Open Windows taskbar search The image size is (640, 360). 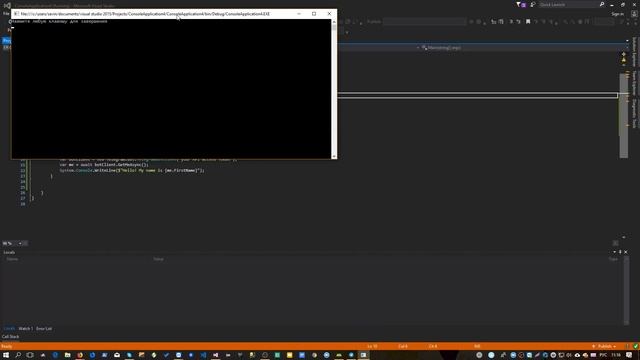(18, 355)
